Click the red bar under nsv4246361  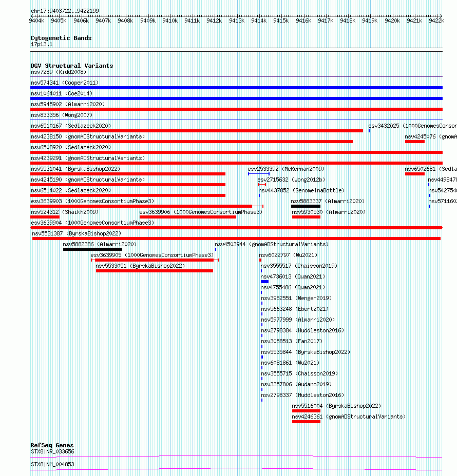pos(306,422)
